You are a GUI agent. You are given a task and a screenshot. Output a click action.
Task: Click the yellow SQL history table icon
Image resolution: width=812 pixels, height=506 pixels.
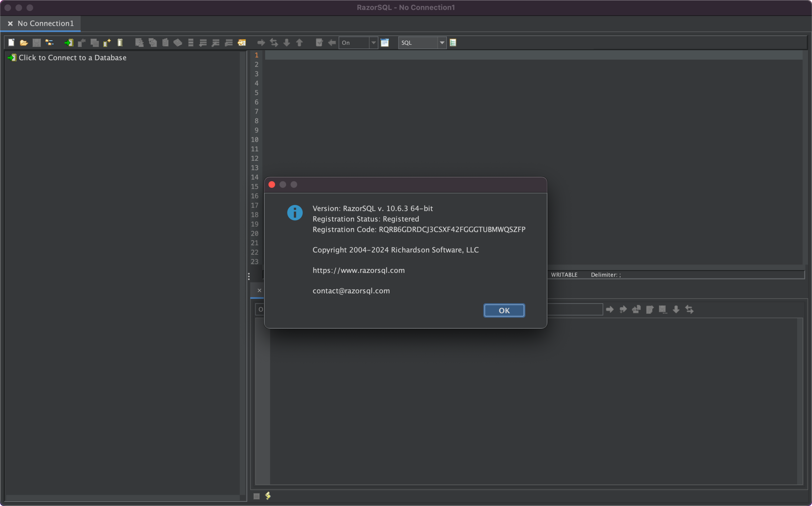point(242,43)
